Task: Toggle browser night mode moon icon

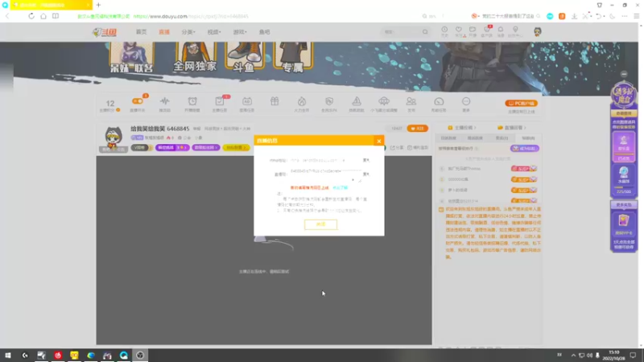Action: pyautogui.click(x=612, y=16)
